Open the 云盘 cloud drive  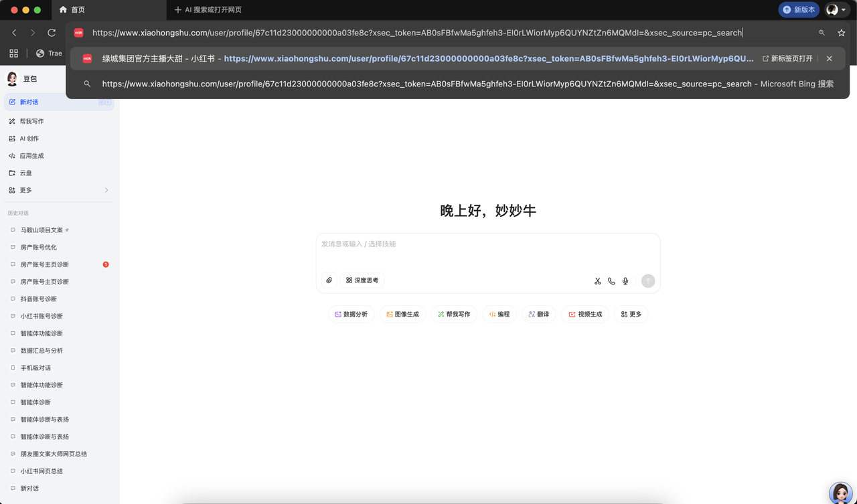27,173
